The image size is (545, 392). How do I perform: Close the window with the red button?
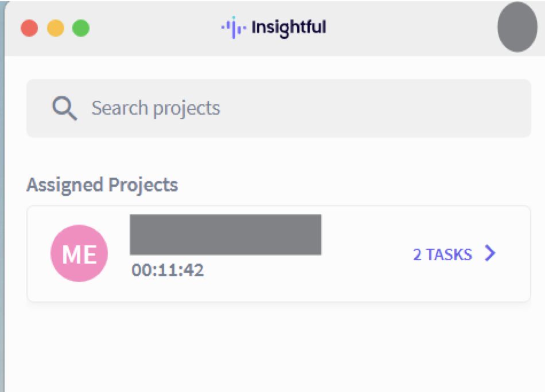click(x=29, y=28)
